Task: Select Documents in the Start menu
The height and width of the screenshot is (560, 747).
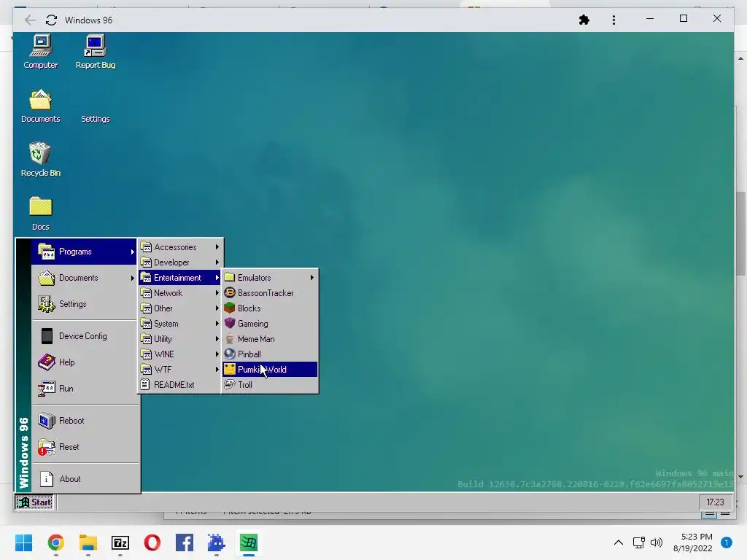Action: click(x=85, y=278)
